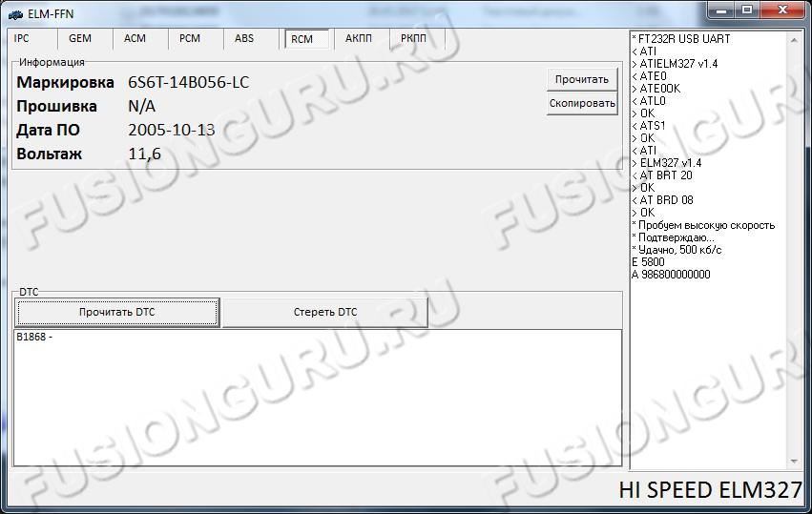The height and width of the screenshot is (514, 812).
Task: Click the scroll up arrow in log panel
Action: pyautogui.click(x=794, y=39)
